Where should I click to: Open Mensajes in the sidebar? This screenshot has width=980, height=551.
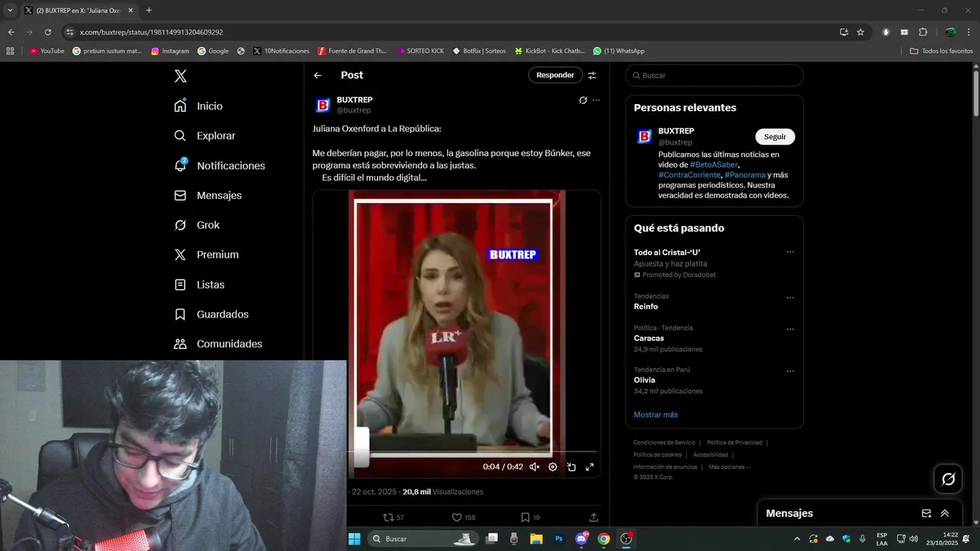[x=208, y=195]
